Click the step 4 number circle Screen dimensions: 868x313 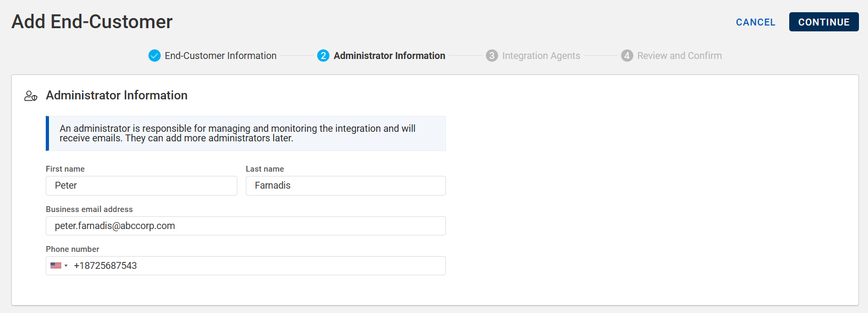[x=627, y=56]
